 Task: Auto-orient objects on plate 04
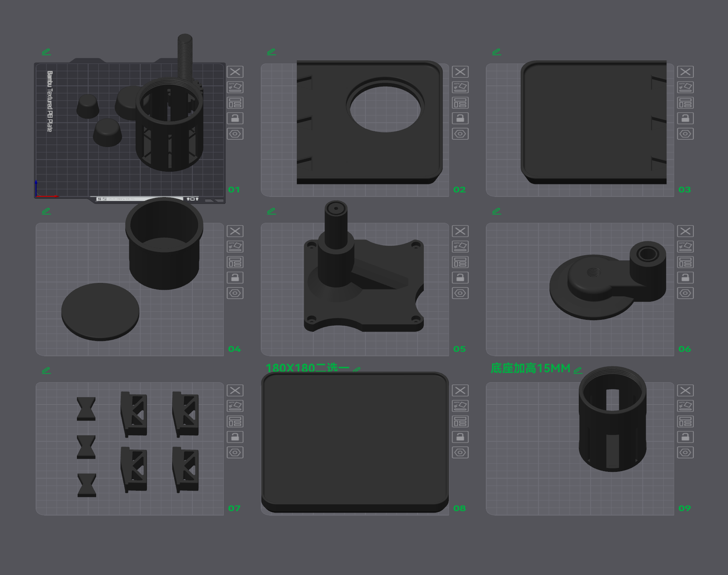coord(235,247)
